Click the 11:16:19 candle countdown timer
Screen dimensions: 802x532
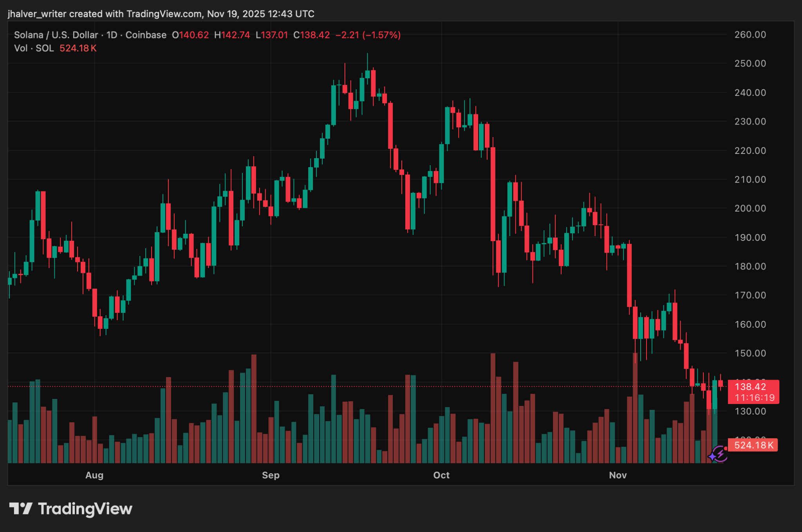coord(754,398)
